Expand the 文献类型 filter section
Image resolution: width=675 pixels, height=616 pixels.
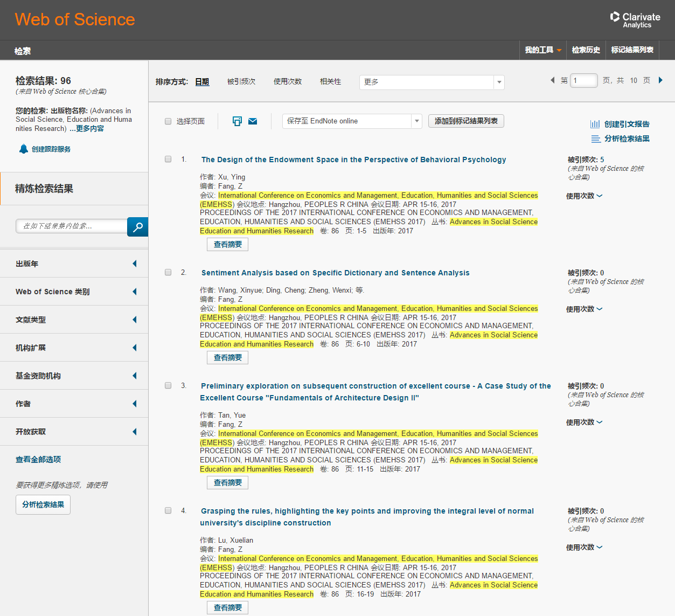point(74,320)
